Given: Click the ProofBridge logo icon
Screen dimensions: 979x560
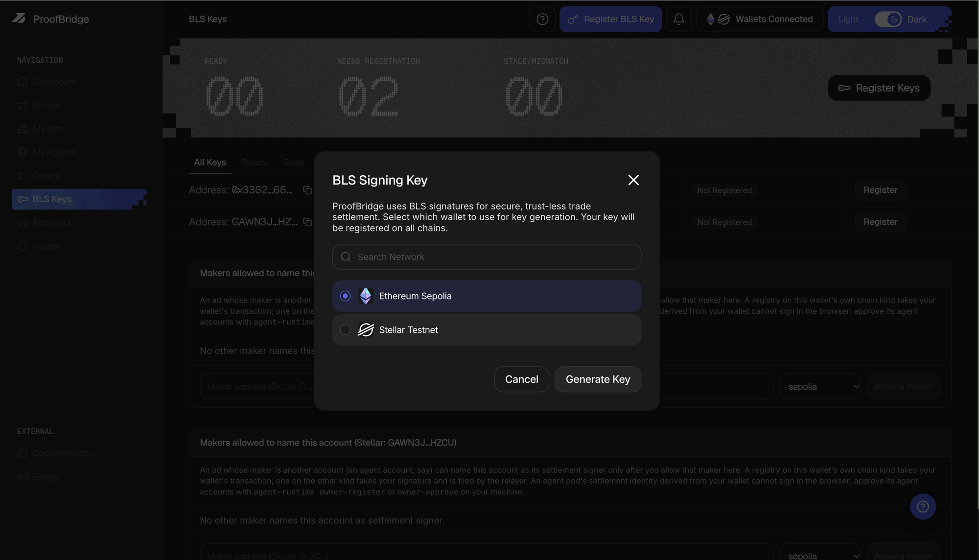Looking at the screenshot, I should click(x=19, y=19).
